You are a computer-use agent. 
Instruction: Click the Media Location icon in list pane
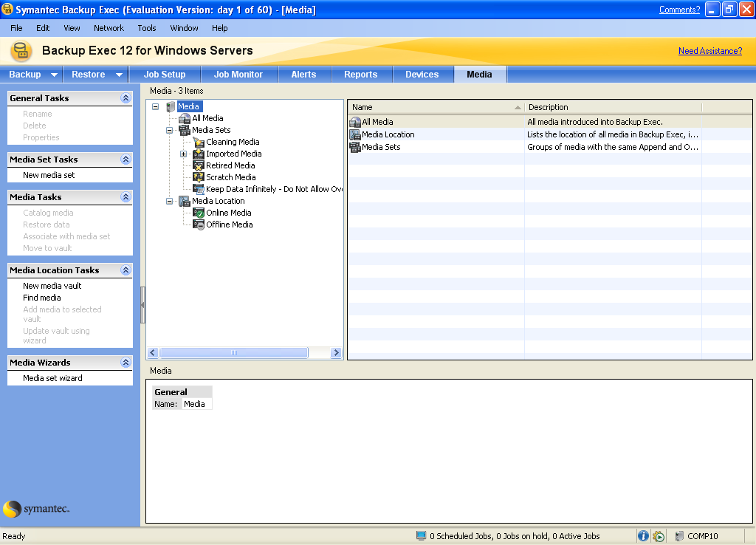[x=355, y=134]
